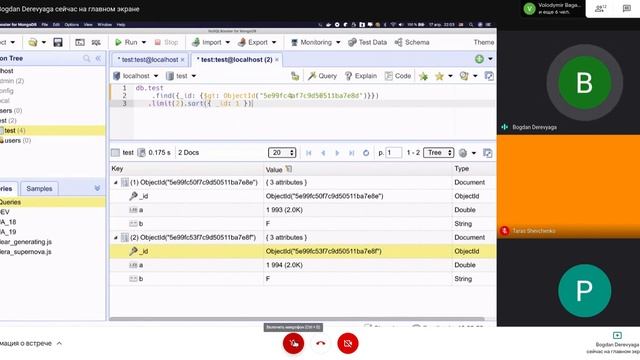Screen dimensions: 640x360
Task: Open lera_supernova.js script
Action: click(26, 252)
